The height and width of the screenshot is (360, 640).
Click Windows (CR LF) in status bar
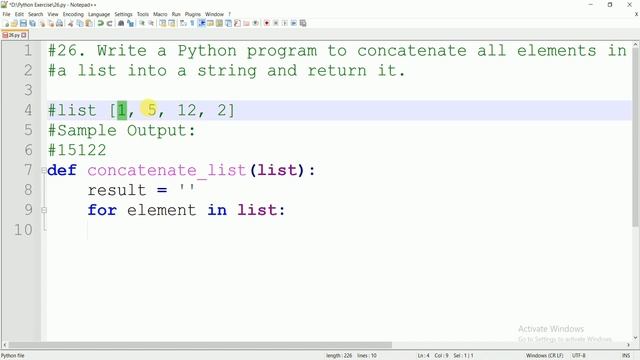[544, 356]
